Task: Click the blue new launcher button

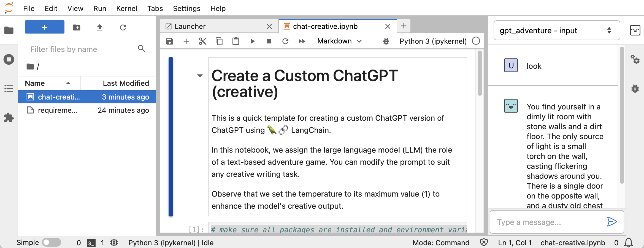Action: click(45, 27)
